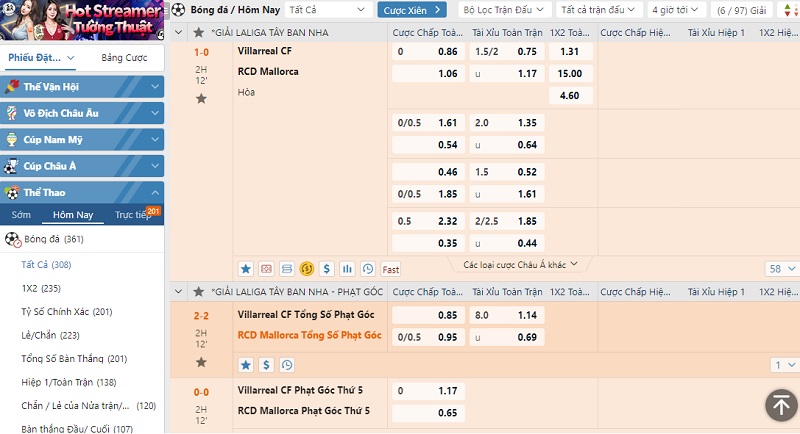
Task: Star the La Liga Tây Ban Nha league header
Action: coord(198,33)
